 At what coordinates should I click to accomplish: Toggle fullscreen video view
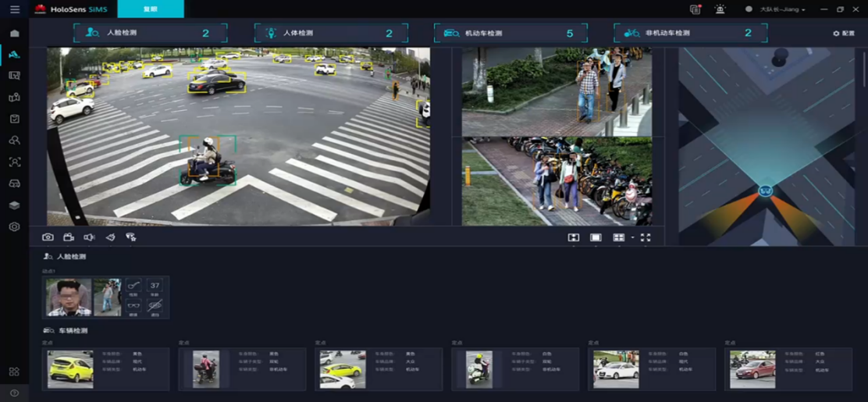646,237
